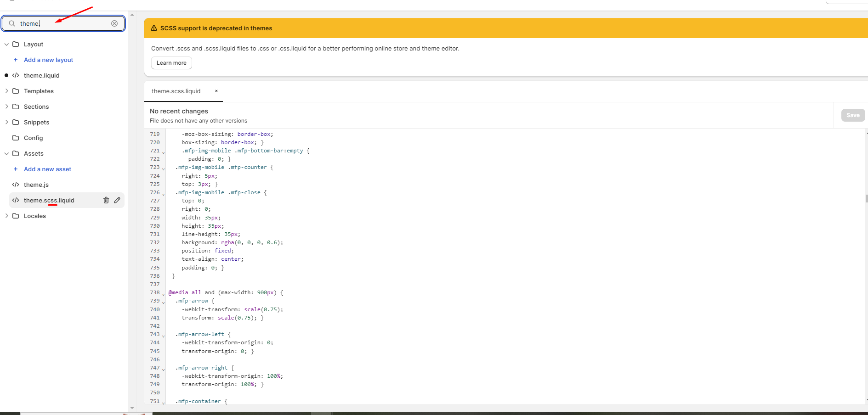
Task: Fold code block at line 738
Action: tap(164, 294)
